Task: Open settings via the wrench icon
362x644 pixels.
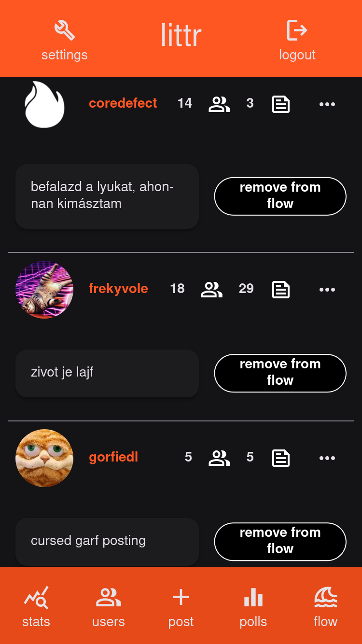Action: click(x=64, y=30)
